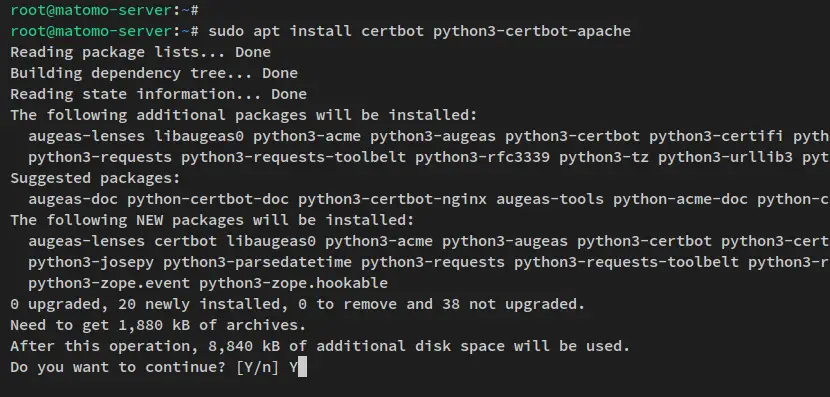Click the blinking cursor after Y
This screenshot has width=830, height=397.
coord(302,367)
